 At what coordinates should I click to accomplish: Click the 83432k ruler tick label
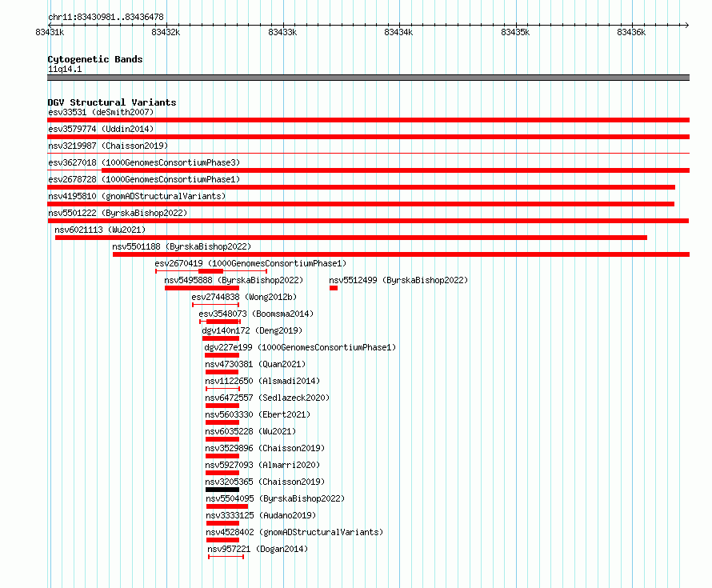[x=166, y=32]
